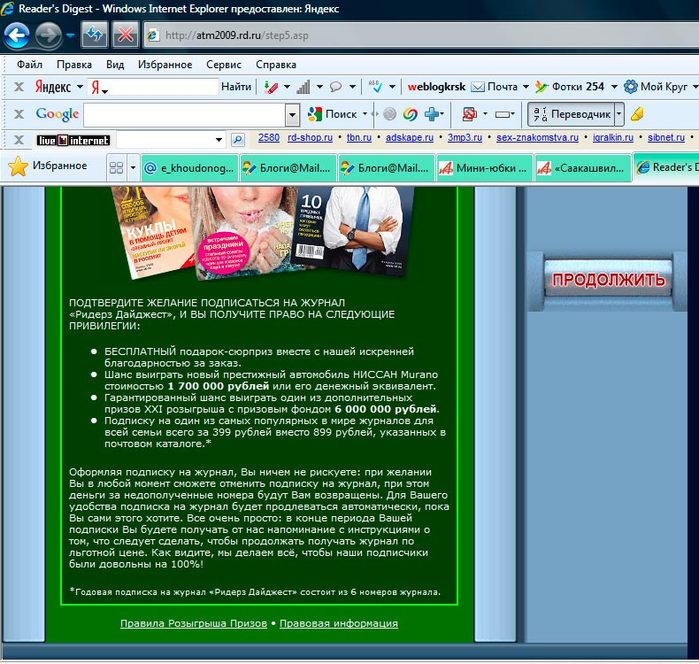The height and width of the screenshot is (664, 699).
Task: Open the 2580 link on LiveInternet toolbar
Action: tap(269, 137)
